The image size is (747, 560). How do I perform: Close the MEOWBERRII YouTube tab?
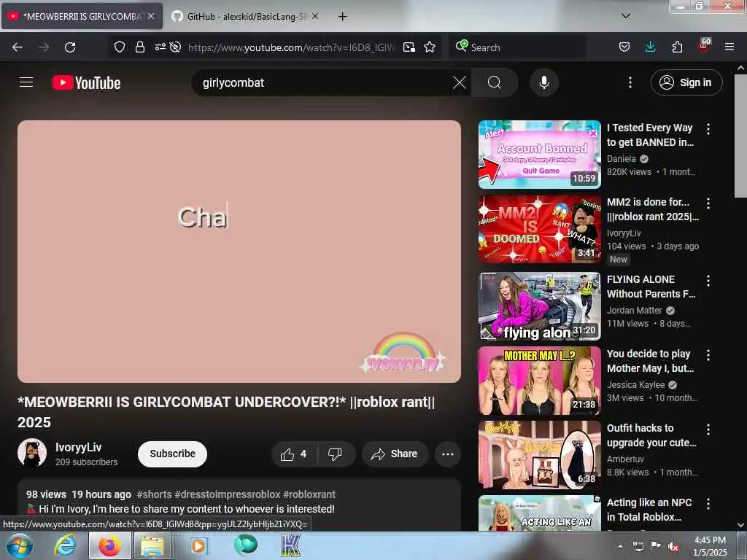[x=151, y=16]
